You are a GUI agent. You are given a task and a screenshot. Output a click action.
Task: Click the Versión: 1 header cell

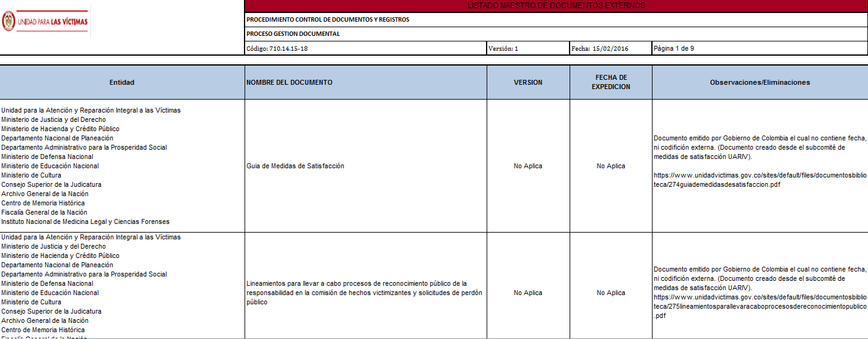tap(528, 48)
